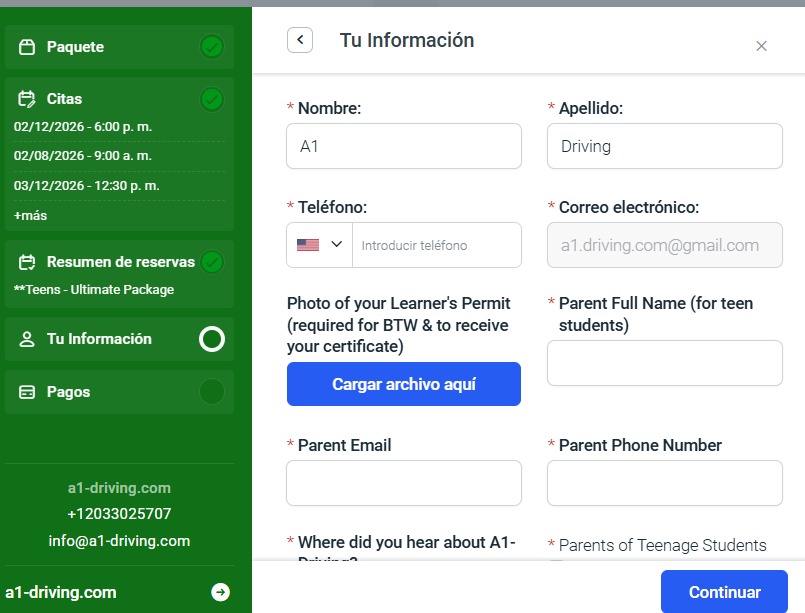
Task: Click the Pagos credit card icon
Action: pyautogui.click(x=27, y=392)
